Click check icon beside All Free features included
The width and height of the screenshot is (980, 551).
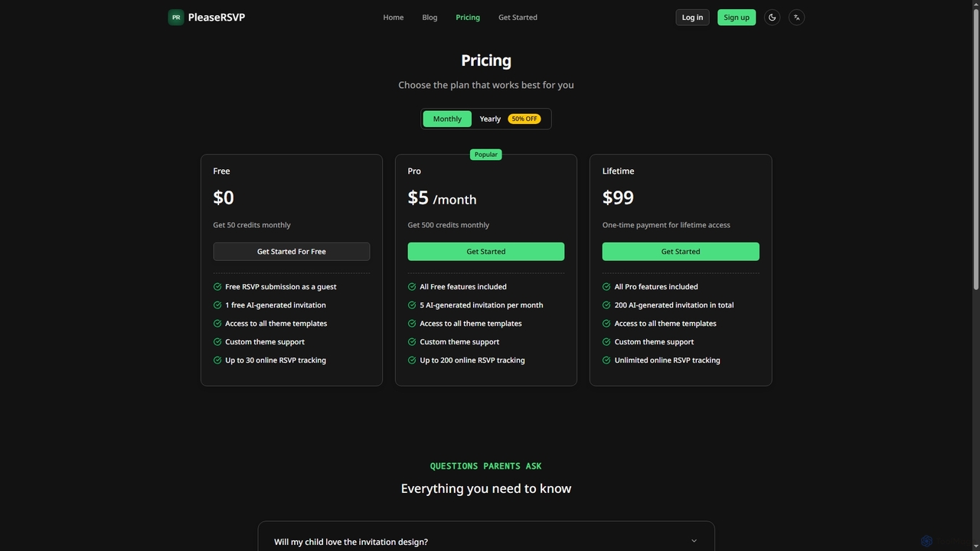[412, 286]
